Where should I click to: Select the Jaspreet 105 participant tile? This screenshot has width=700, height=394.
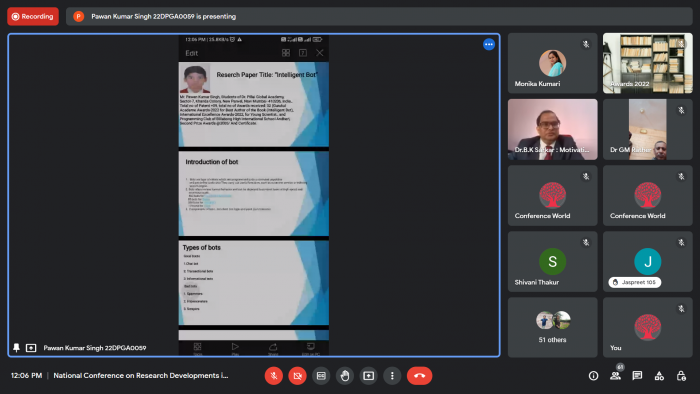coord(648,261)
